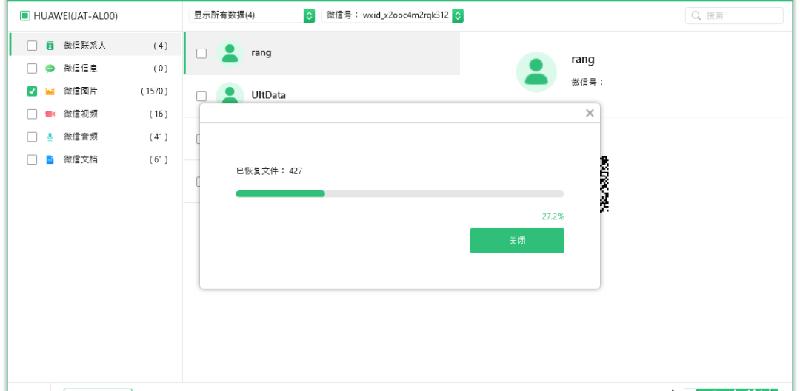
Task: Select the UltData contact row name
Action: 268,95
